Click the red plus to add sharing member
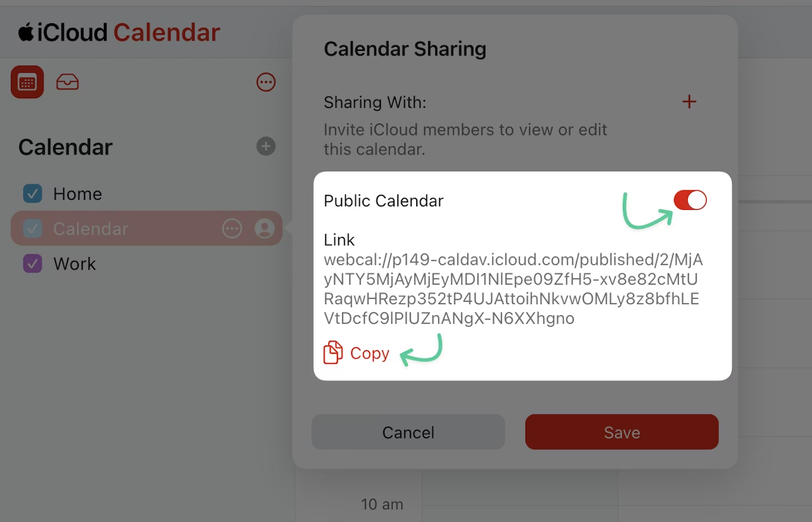The image size is (812, 522). [689, 102]
